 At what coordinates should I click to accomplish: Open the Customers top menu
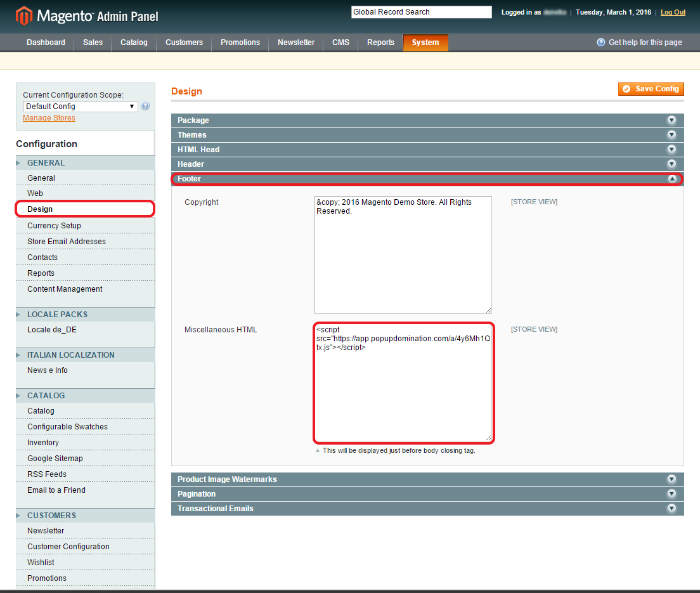[184, 42]
